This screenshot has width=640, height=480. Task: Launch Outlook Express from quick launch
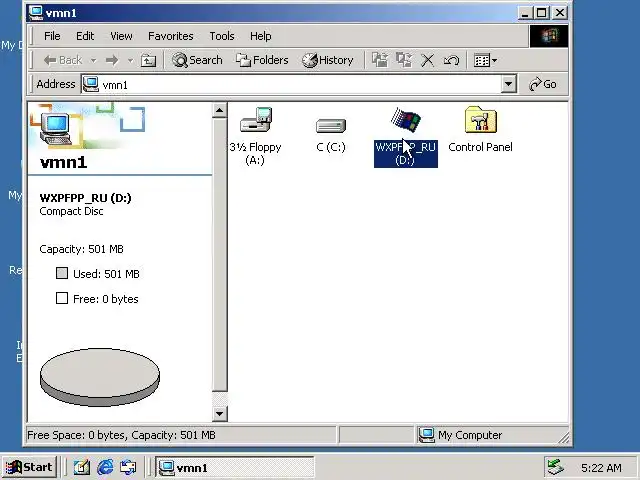tap(128, 467)
